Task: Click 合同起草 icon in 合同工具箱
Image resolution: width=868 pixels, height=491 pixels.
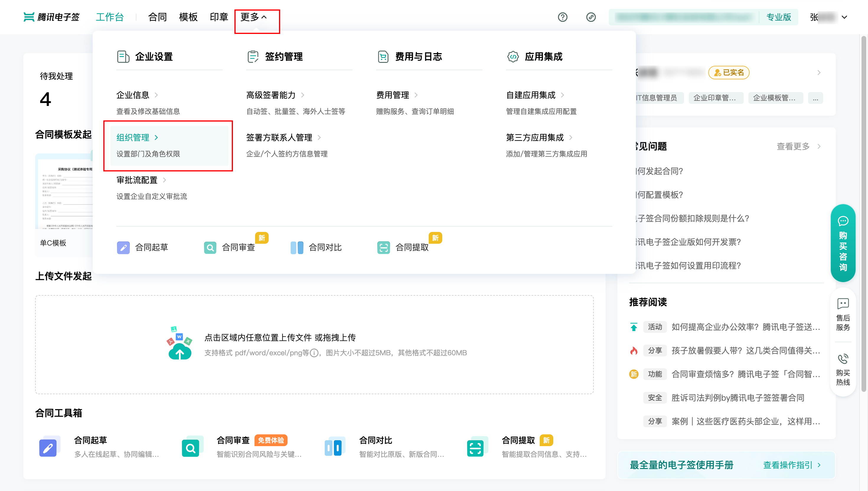Action: 49,446
